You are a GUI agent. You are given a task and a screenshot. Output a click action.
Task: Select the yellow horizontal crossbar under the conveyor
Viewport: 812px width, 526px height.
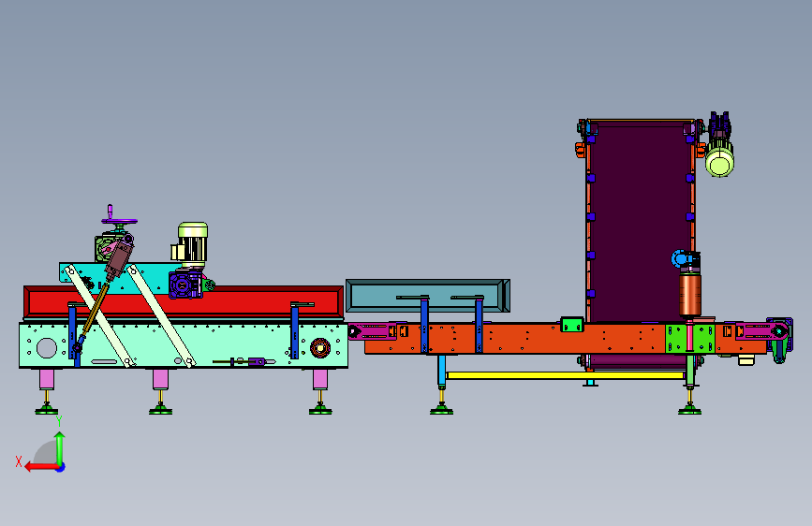(x=565, y=375)
